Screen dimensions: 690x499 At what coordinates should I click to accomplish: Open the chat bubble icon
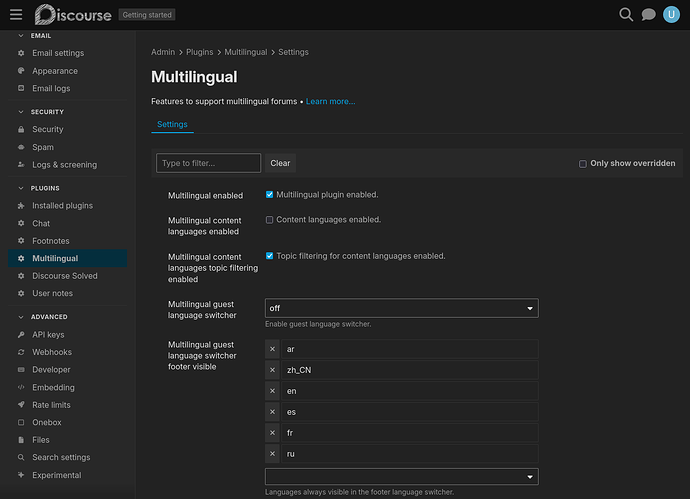point(648,15)
